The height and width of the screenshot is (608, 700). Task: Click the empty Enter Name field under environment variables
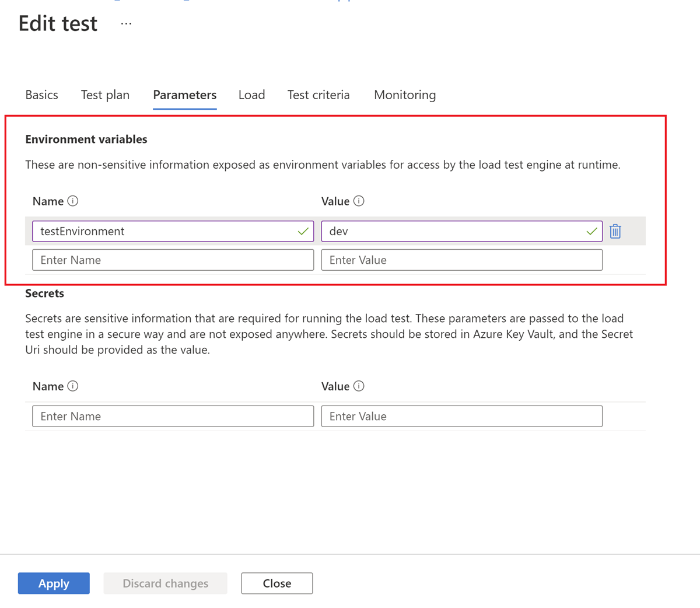coord(172,260)
